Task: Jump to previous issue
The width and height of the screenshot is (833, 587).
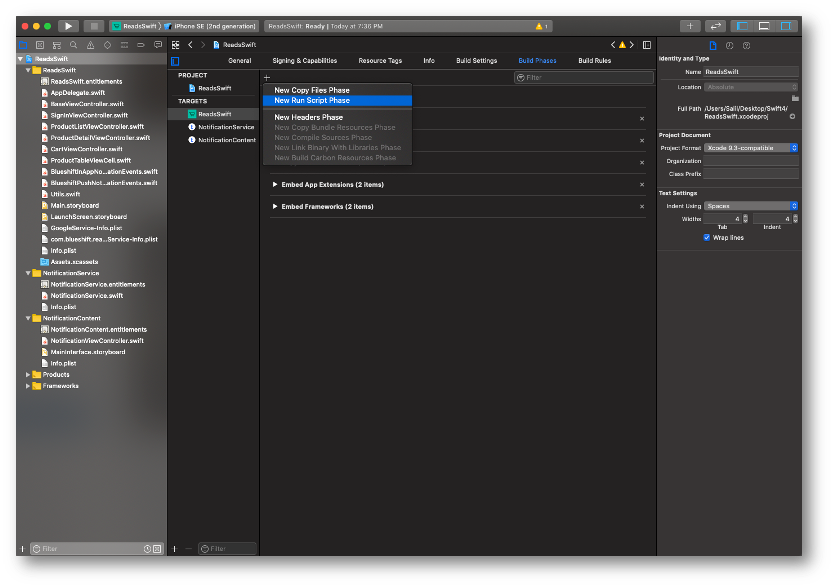Action: 613,45
